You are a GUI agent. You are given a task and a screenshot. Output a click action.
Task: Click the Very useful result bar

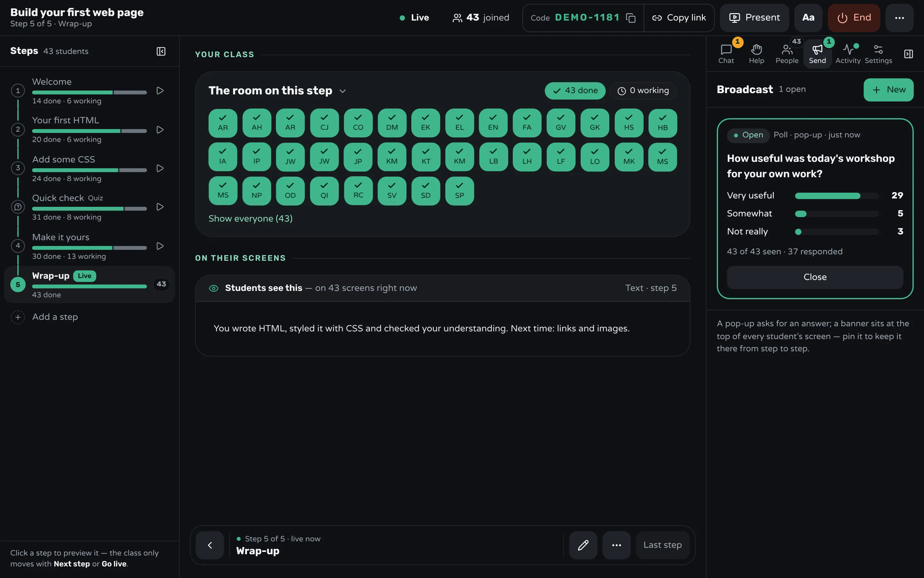(837, 196)
